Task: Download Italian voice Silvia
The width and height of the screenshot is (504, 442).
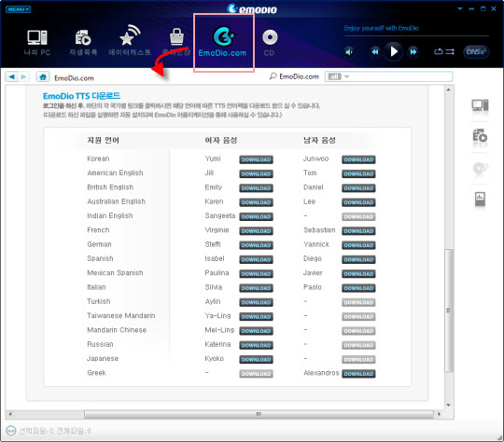Action: pos(256,288)
